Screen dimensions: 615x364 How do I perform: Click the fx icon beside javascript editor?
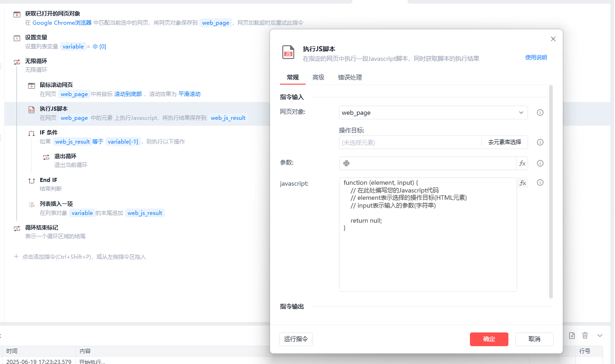522,183
